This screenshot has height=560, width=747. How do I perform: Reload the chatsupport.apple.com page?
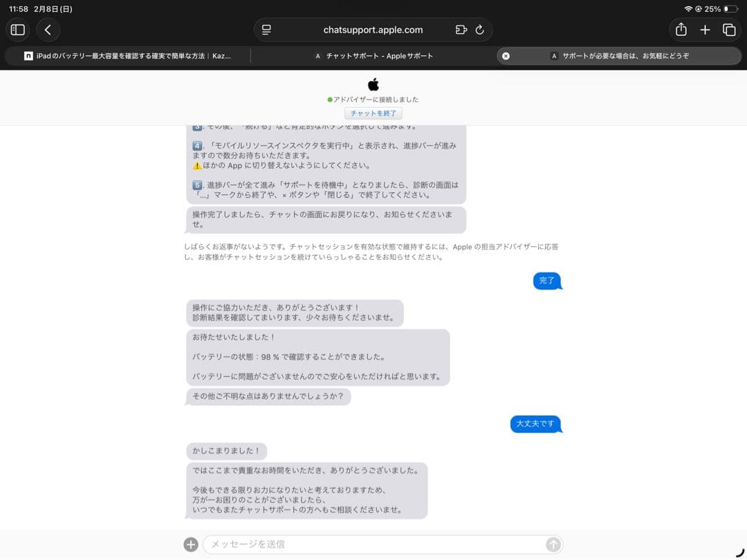tap(479, 30)
